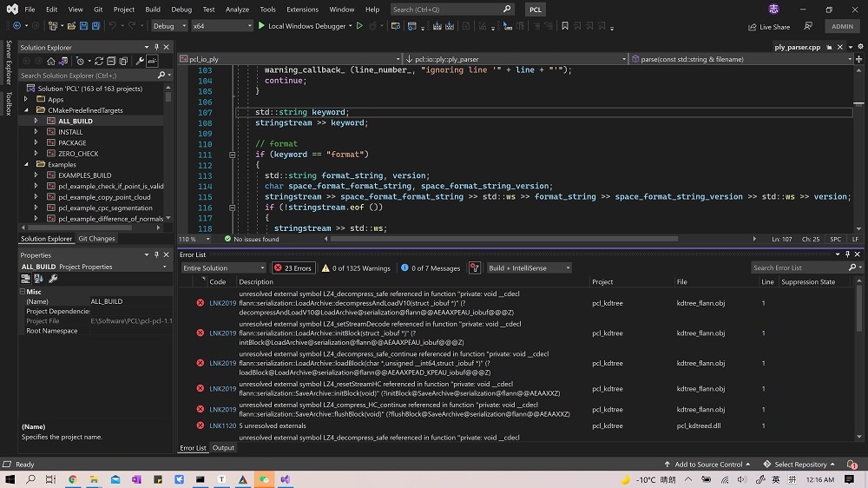Switch to the Output tab
The width and height of the screenshot is (868, 488).
[223, 447]
